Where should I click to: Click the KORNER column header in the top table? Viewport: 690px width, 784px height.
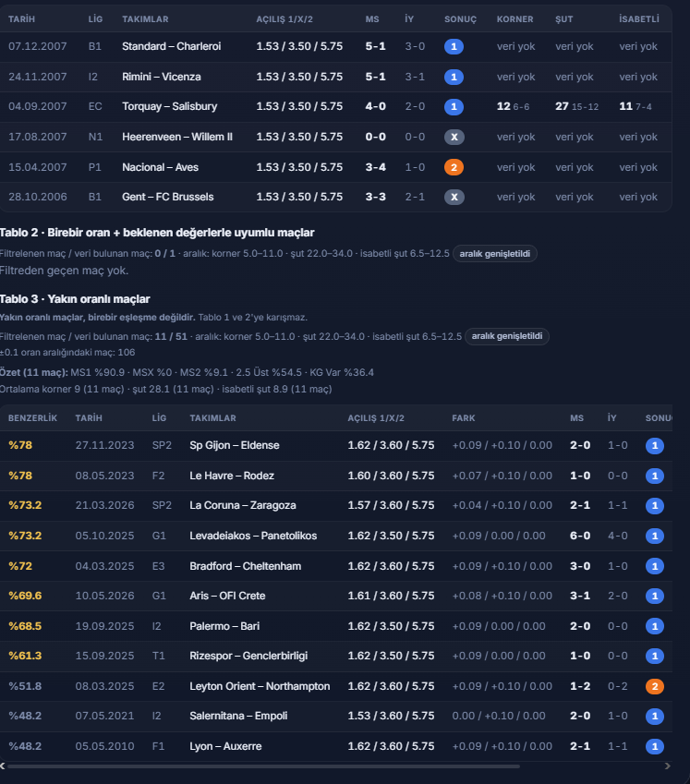(x=515, y=19)
